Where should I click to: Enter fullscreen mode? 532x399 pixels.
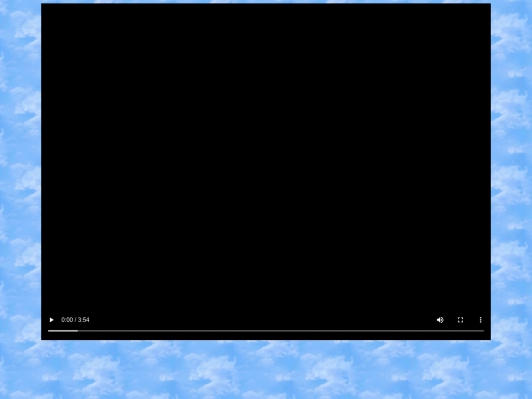pyautogui.click(x=460, y=320)
